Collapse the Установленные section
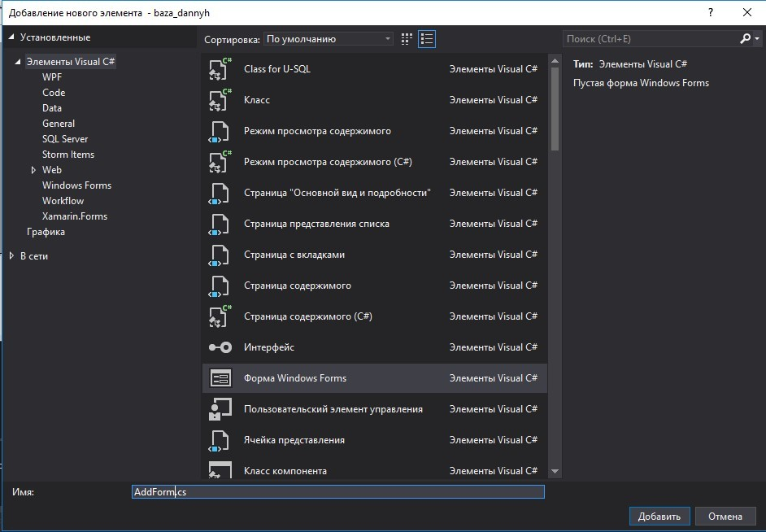The height and width of the screenshot is (532, 766). point(11,37)
